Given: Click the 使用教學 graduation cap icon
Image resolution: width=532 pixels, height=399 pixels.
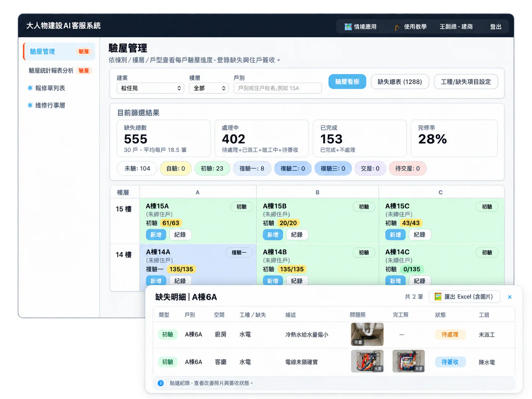Looking at the screenshot, I should click(x=397, y=27).
